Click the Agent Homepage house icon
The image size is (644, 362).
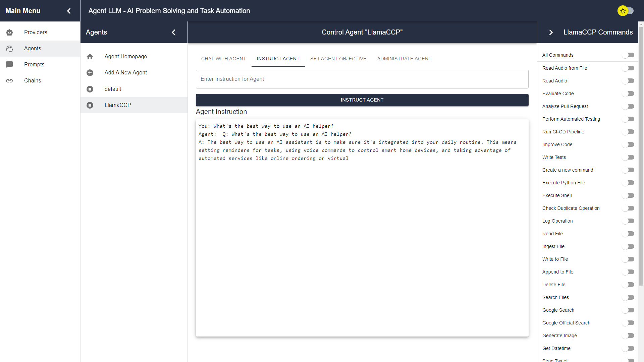(90, 57)
